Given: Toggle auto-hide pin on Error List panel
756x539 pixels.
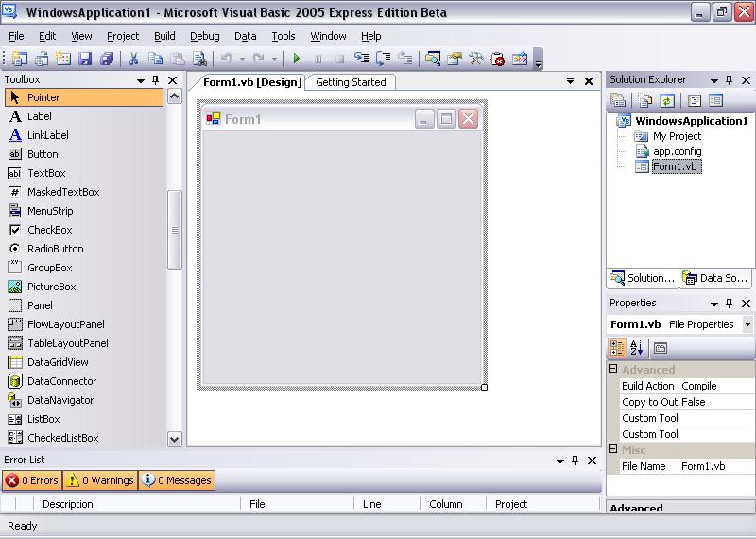Looking at the screenshot, I should click(575, 461).
